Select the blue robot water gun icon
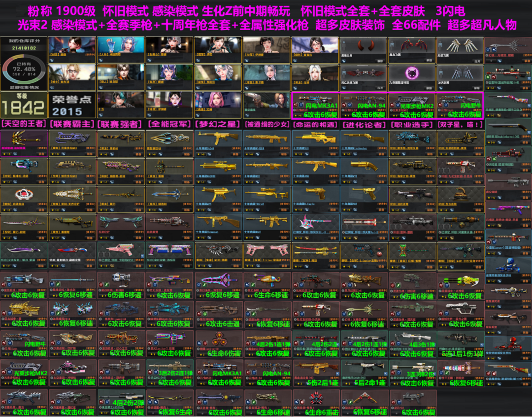Screen dimensions: 532x417 (508, 265)
